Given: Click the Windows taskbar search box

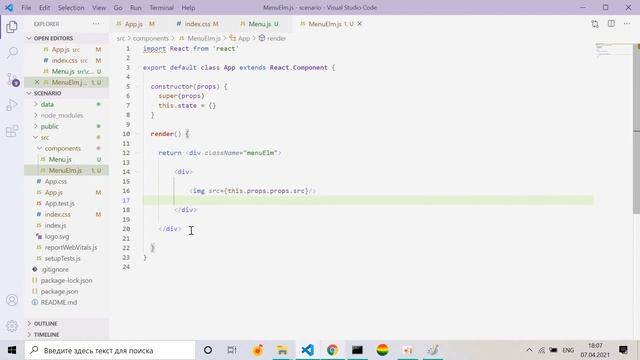Looking at the screenshot, I should click(110, 350).
